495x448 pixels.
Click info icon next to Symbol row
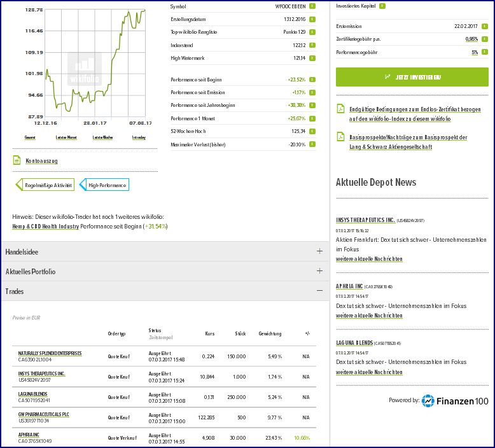[x=312, y=6]
